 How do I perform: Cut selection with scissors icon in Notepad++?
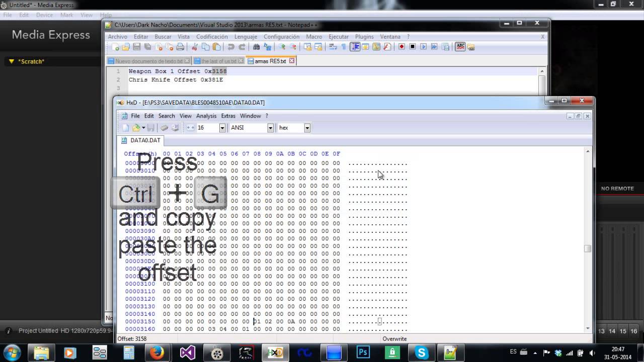click(195, 47)
